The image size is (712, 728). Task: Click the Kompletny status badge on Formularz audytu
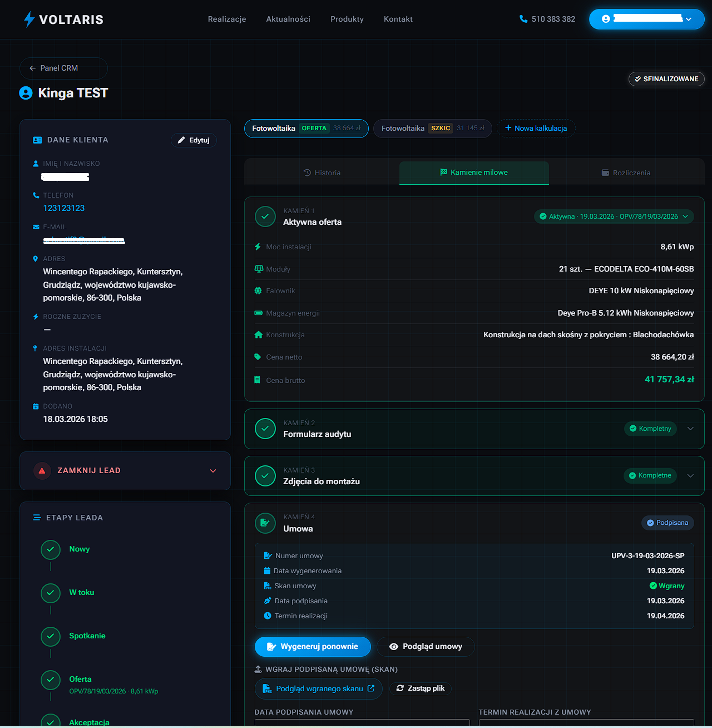[650, 429]
